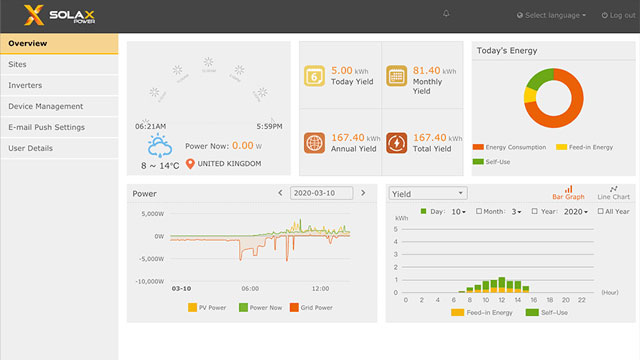The height and width of the screenshot is (360, 640).
Task: Open the Year 2020 dropdown
Action: point(576,212)
